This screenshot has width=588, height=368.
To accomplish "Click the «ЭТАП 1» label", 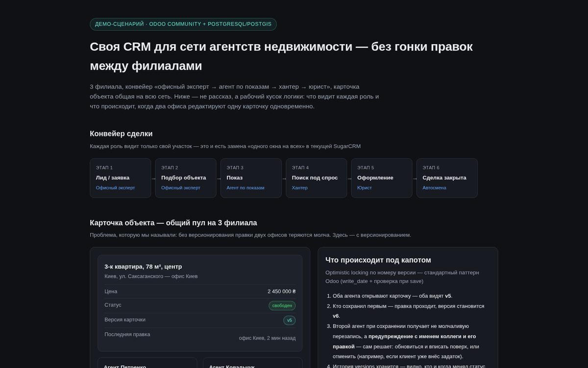I will point(104,168).
